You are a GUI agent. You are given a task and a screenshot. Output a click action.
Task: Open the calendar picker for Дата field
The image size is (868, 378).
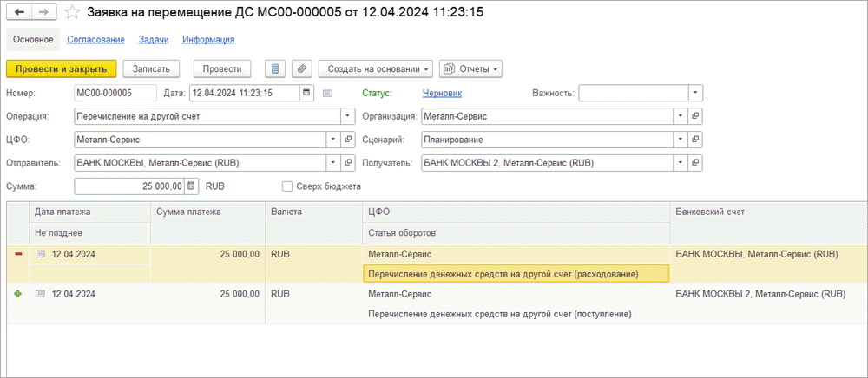click(x=306, y=93)
